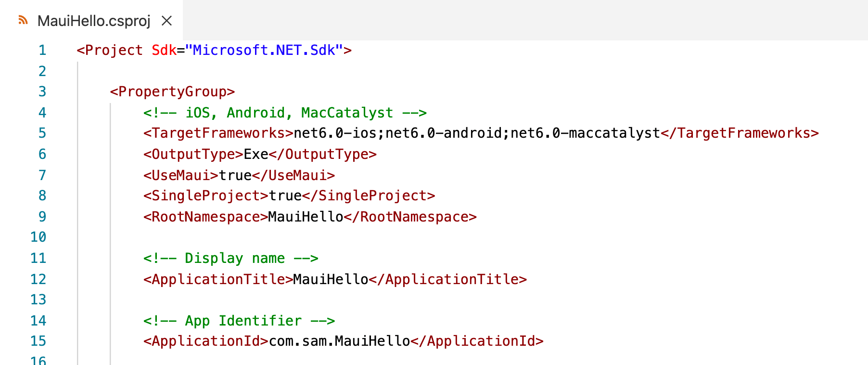Click the App Identifier comment
This screenshot has width=868, height=365.
[x=239, y=321]
